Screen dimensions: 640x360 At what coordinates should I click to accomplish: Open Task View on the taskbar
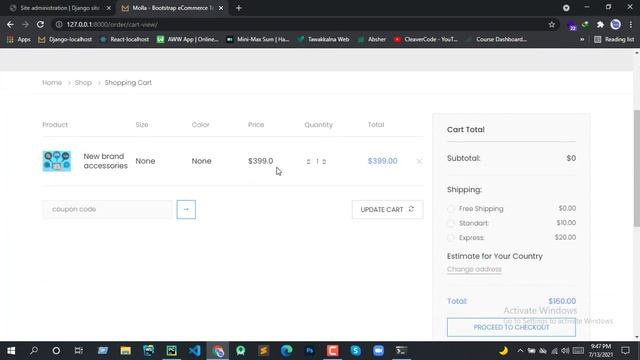(79, 351)
